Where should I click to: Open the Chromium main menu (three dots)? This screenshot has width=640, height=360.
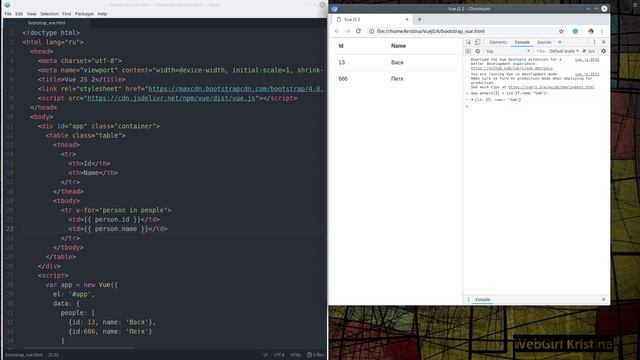pos(602,31)
